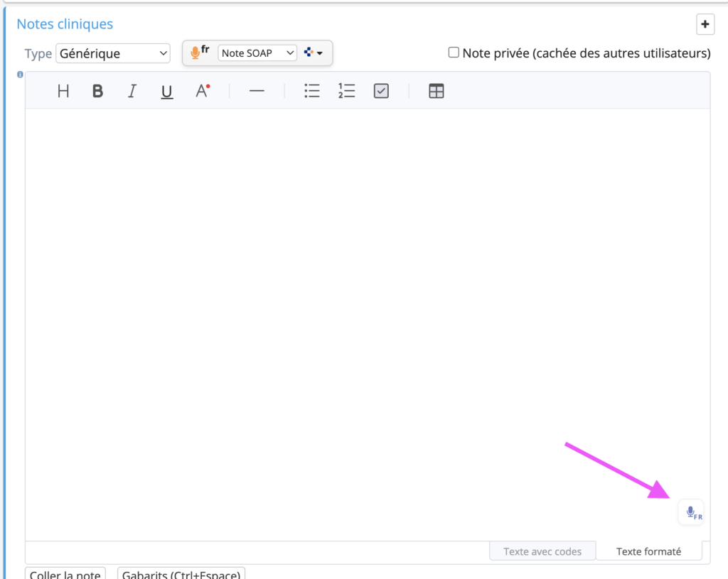
Task: Open the text color (A) picker
Action: pyautogui.click(x=203, y=91)
